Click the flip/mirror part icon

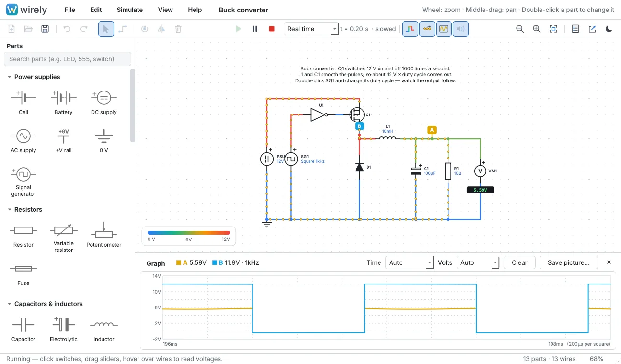161,29
